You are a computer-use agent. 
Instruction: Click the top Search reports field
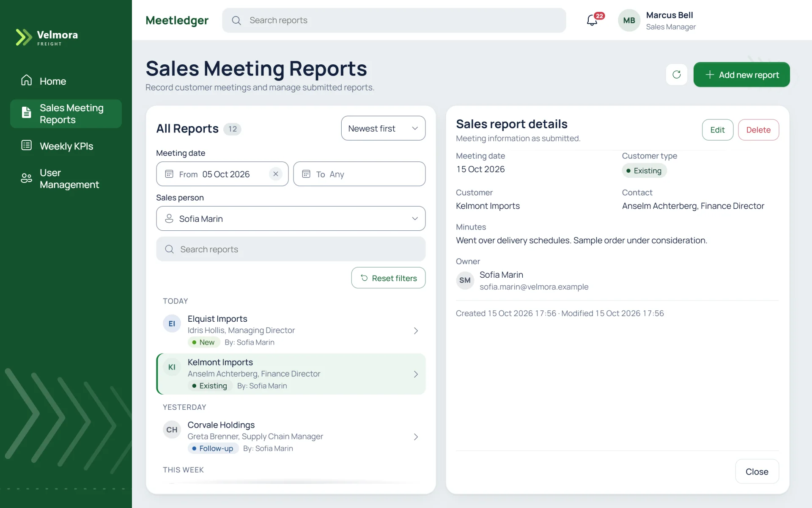coord(394,20)
